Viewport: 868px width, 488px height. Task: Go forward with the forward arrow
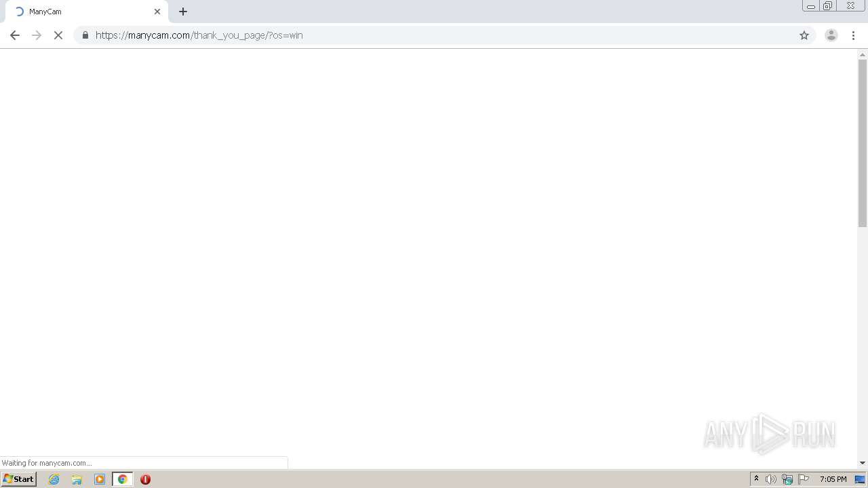[x=37, y=35]
